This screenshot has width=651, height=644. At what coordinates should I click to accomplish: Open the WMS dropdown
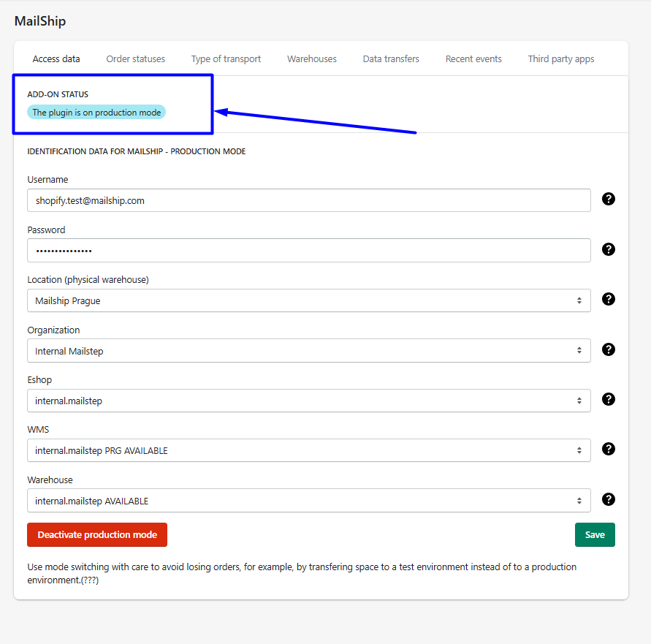(308, 450)
